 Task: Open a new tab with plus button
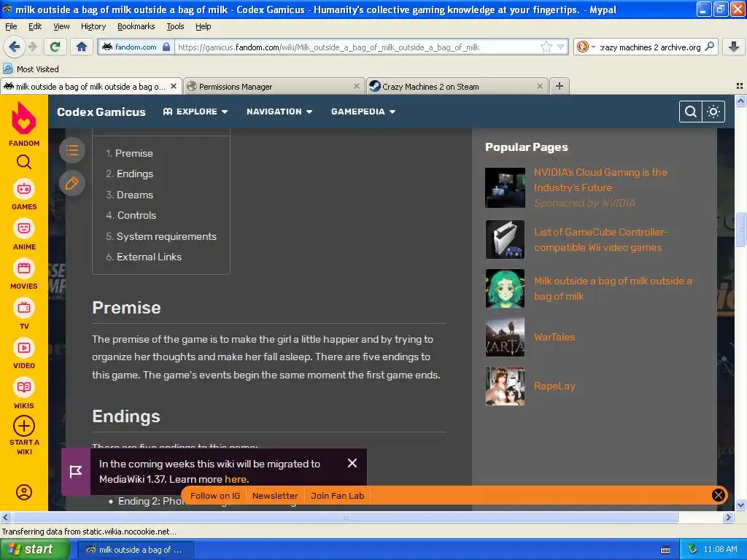[560, 86]
